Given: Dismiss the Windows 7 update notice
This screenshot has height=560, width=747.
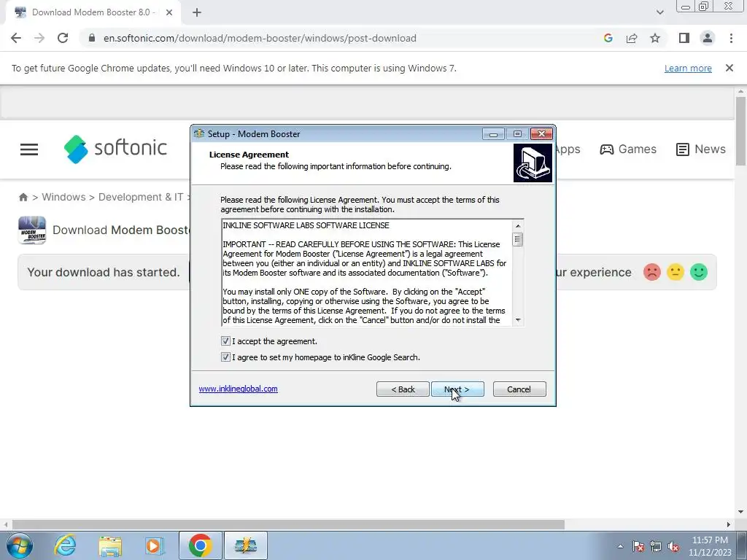Looking at the screenshot, I should coord(729,68).
